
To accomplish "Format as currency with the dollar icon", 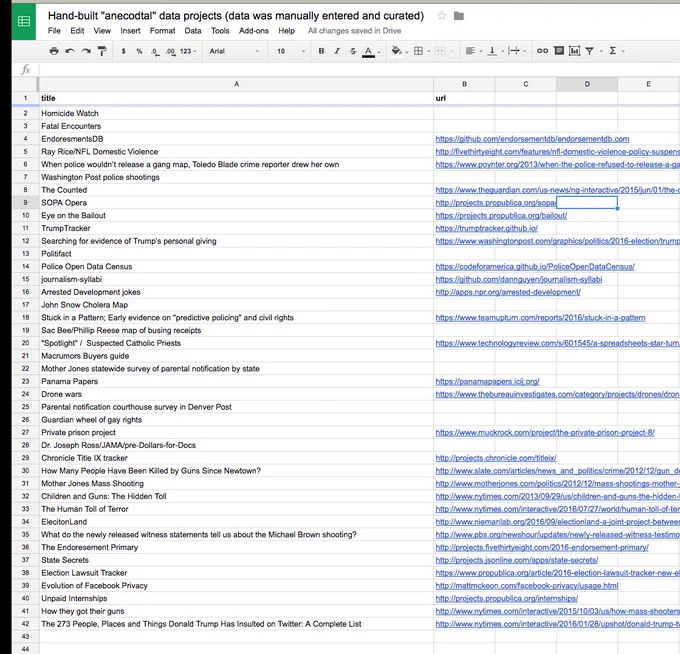I will pyautogui.click(x=124, y=51).
